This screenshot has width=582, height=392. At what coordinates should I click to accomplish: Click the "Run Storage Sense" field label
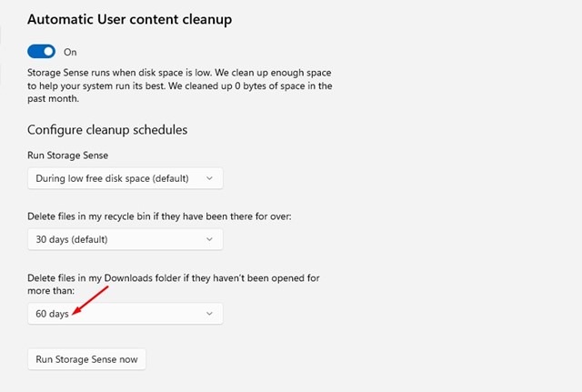pos(68,156)
